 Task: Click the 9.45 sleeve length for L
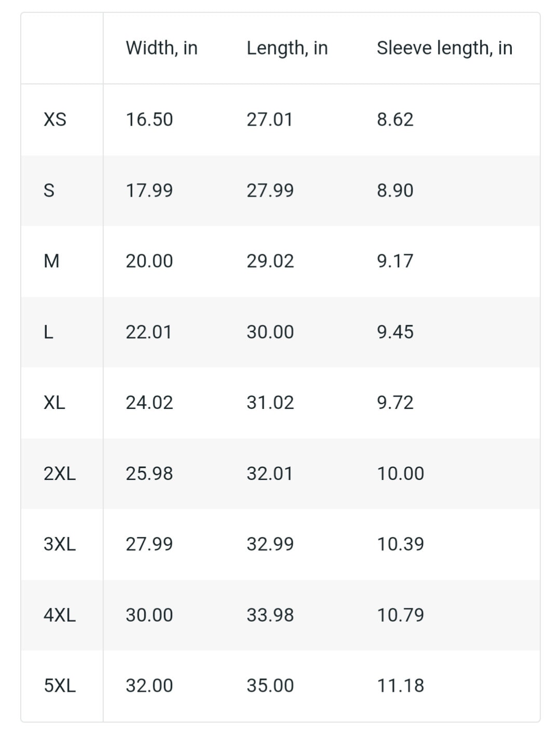[x=395, y=332]
